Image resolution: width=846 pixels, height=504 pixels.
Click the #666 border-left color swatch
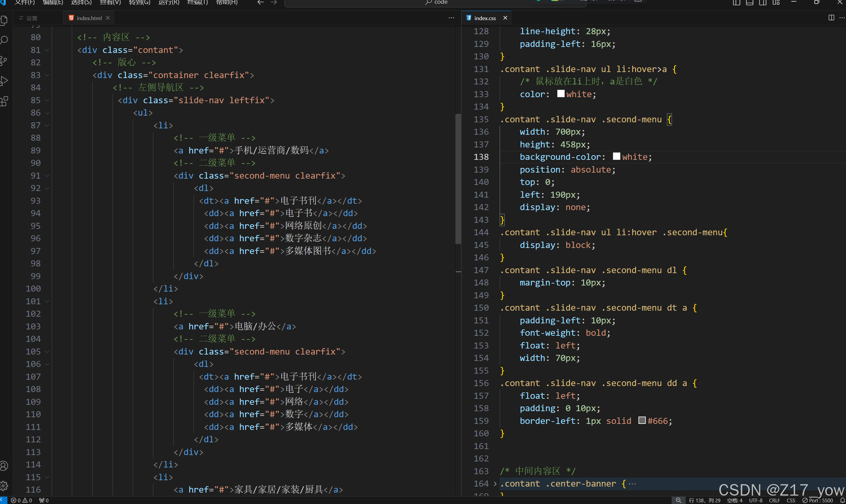[x=642, y=421]
